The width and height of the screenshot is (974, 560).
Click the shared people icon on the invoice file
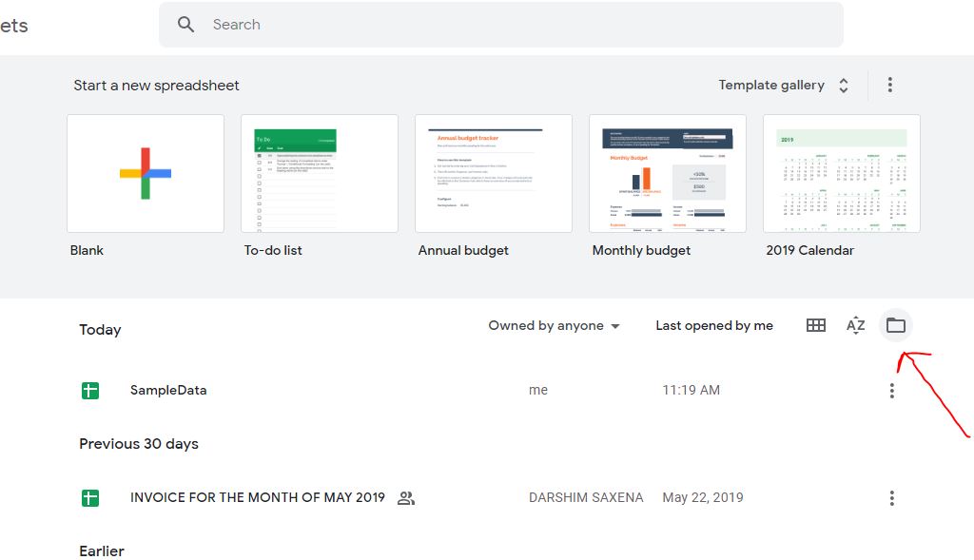[405, 497]
